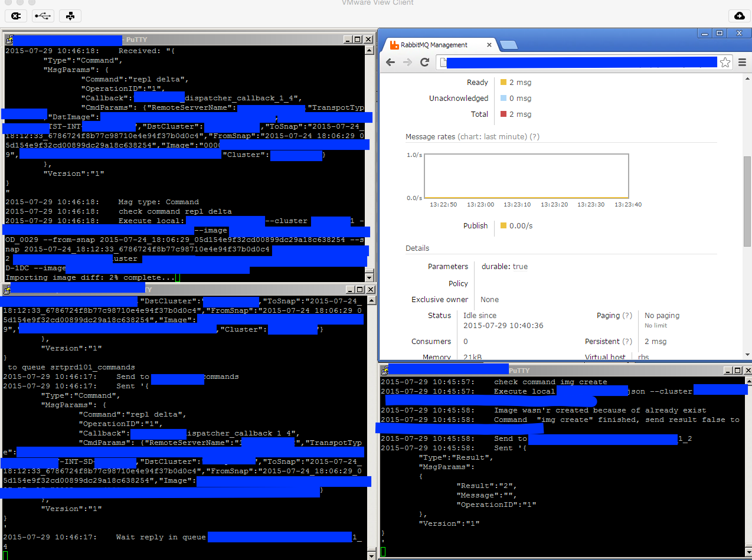Click the Message rates chart area
Screen dimensions: 752x560
coord(527,176)
